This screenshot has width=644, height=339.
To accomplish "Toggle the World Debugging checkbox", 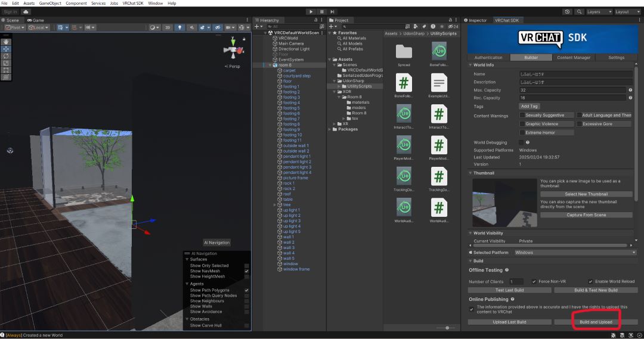I will pyautogui.click(x=521, y=142).
